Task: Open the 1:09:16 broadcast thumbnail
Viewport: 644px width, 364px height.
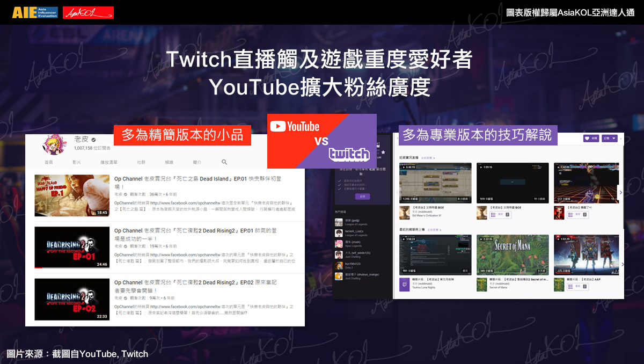Action: coord(513,183)
